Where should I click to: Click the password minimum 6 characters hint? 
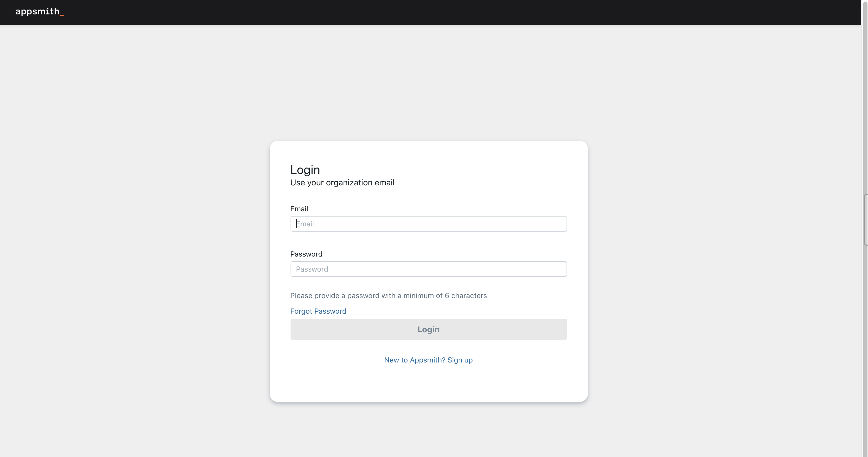point(388,296)
